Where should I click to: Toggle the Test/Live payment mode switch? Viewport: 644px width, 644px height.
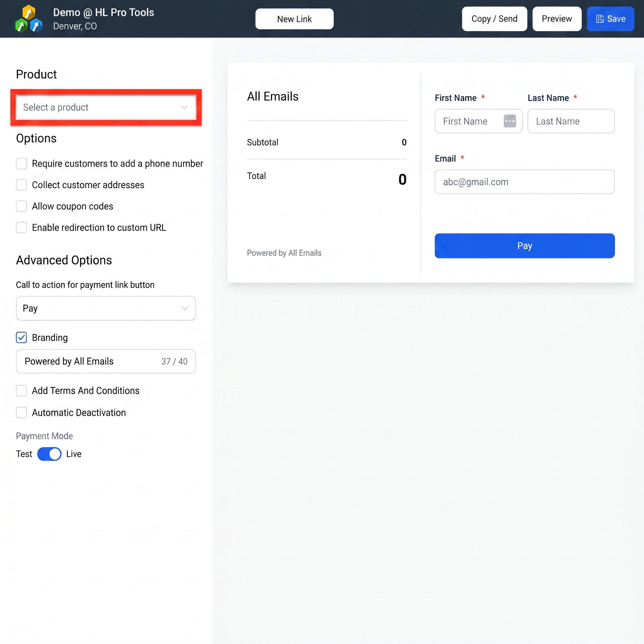coord(49,454)
